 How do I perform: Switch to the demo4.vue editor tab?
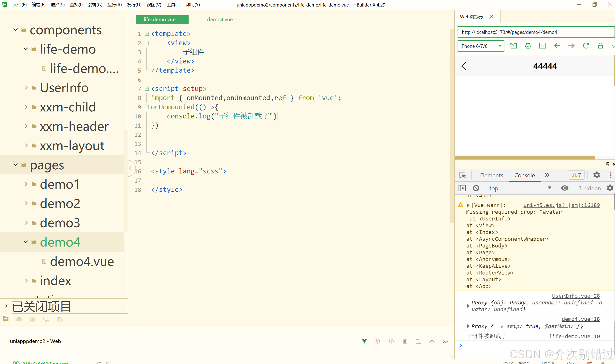220,19
